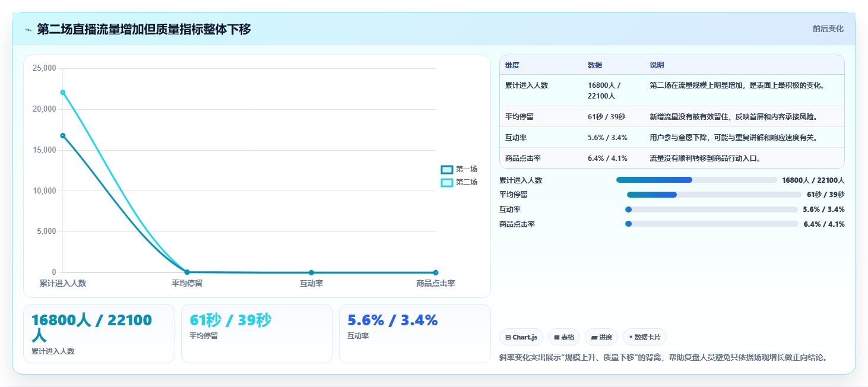Click the chart data point at 平均停留
The height and width of the screenshot is (387, 868).
tap(187, 272)
